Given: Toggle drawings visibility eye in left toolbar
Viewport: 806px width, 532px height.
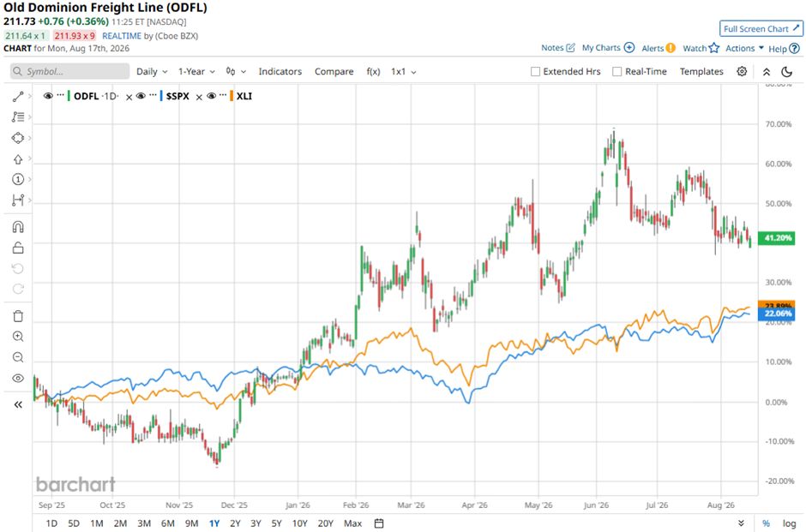Looking at the screenshot, I should coord(18,379).
